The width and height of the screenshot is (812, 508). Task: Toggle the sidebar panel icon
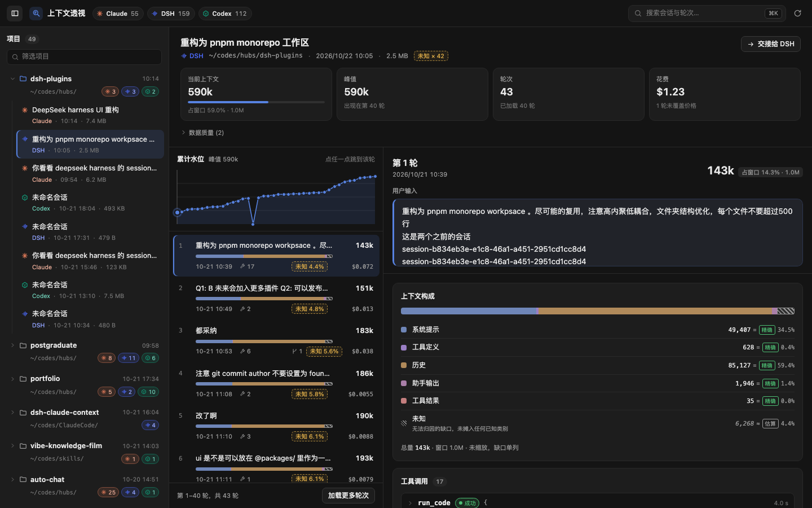point(15,13)
